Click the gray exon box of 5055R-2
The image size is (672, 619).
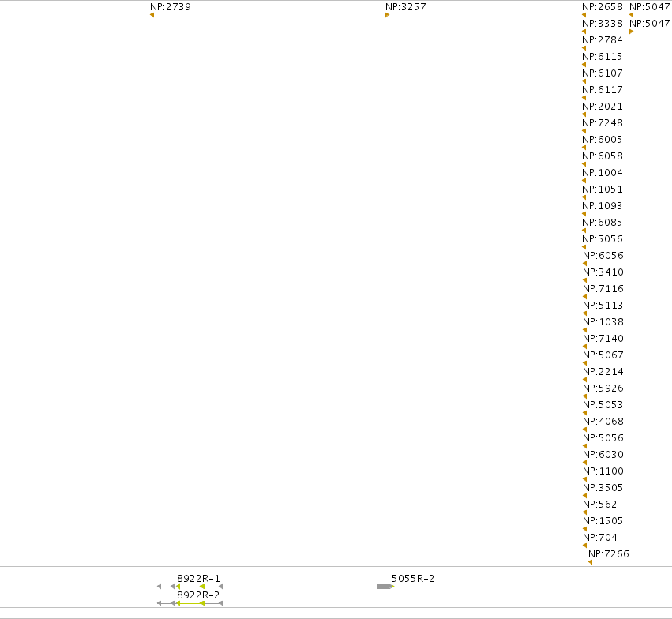click(384, 587)
